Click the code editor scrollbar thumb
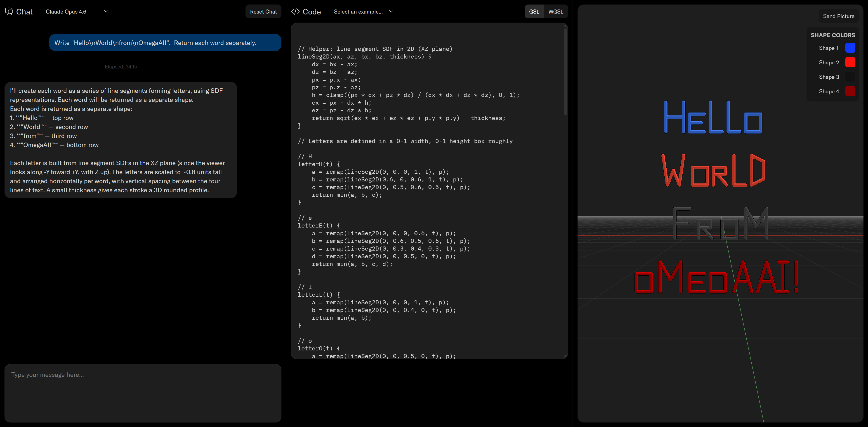Image resolution: width=868 pixels, height=427 pixels. click(x=565, y=71)
